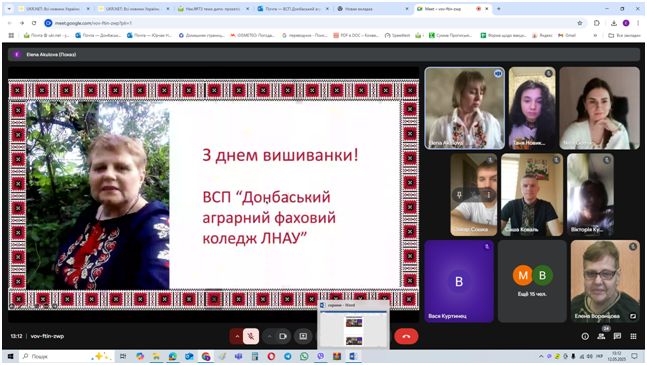Image resolution: width=647 pixels, height=365 pixels.
Task: Open the Speedtest bookmark
Action: pyautogui.click(x=397, y=35)
